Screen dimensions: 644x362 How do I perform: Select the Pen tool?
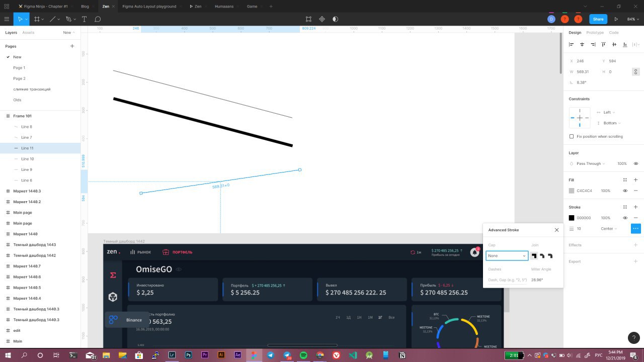click(x=68, y=19)
